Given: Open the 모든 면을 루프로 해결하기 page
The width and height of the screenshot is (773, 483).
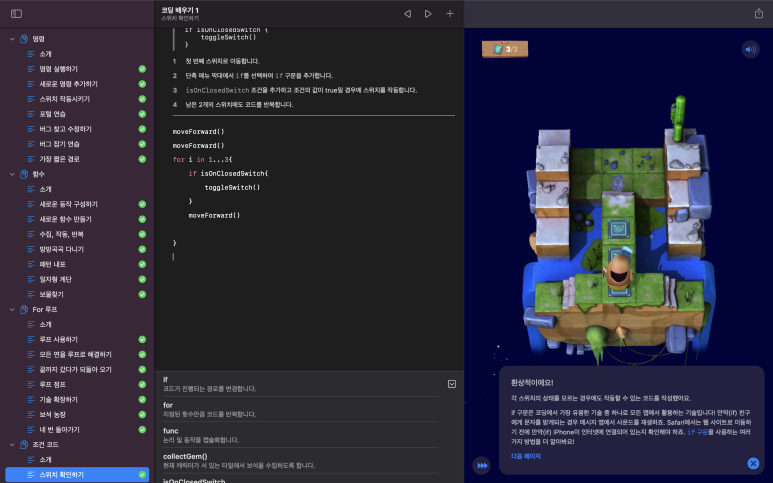Looking at the screenshot, I should [x=77, y=354].
